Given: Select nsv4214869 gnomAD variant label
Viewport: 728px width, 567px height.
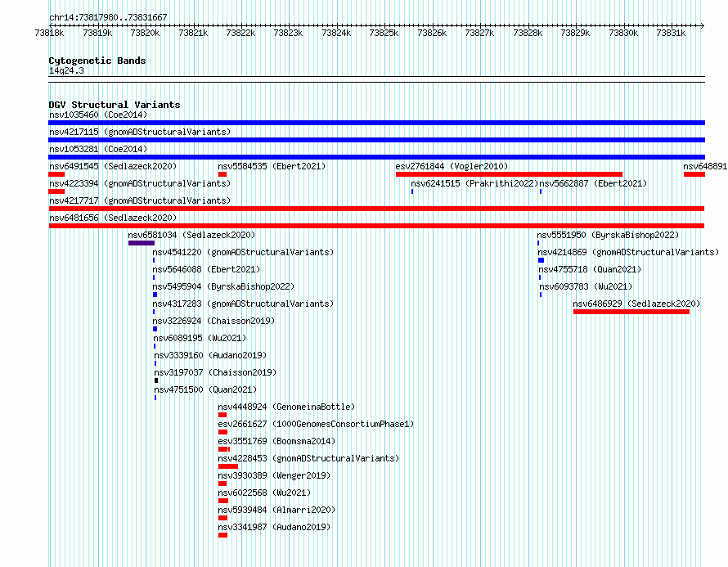Looking at the screenshot, I should point(628,252).
